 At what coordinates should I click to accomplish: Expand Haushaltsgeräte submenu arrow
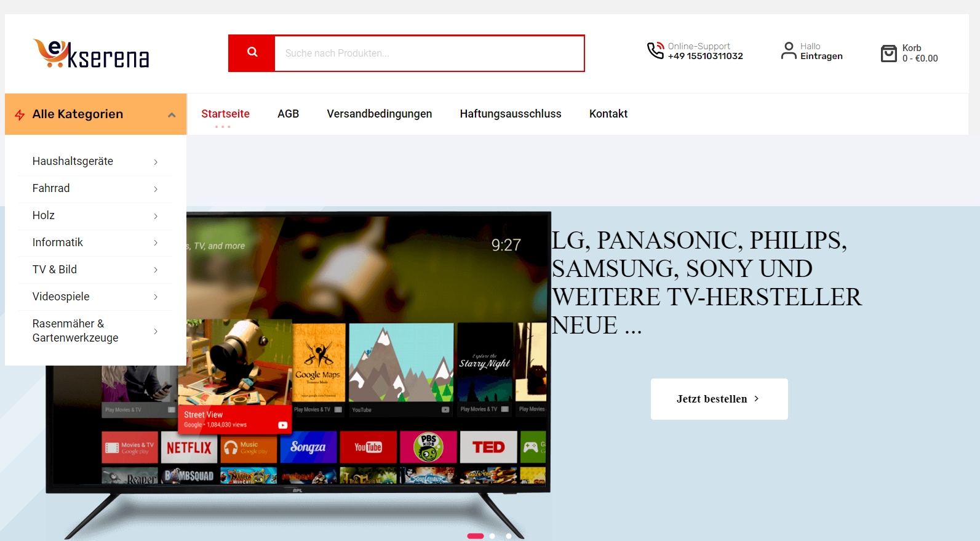156,162
